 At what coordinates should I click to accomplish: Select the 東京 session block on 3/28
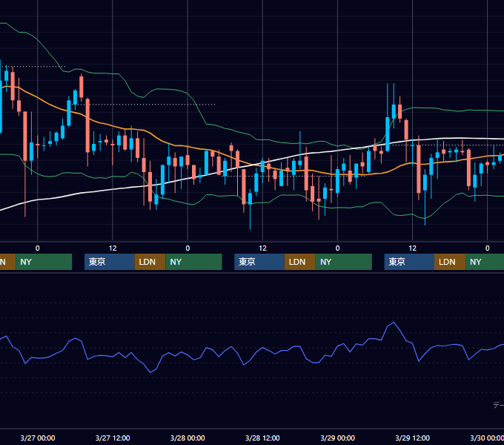click(259, 262)
